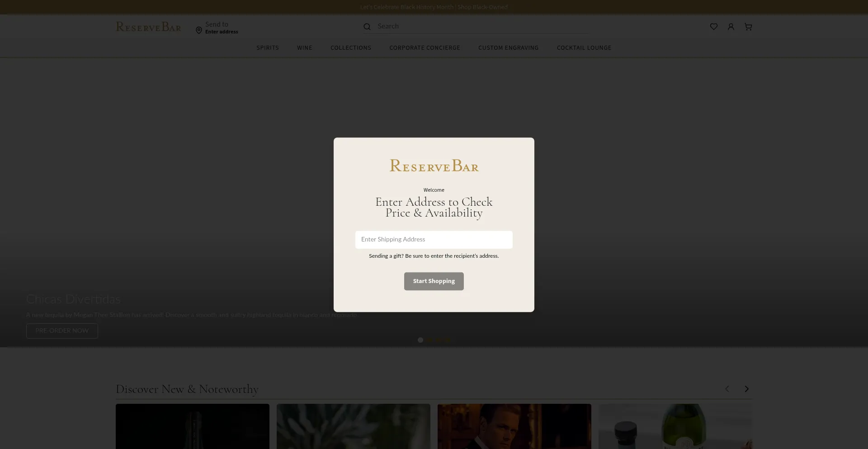Open the agave plant product thumbnail

354,426
